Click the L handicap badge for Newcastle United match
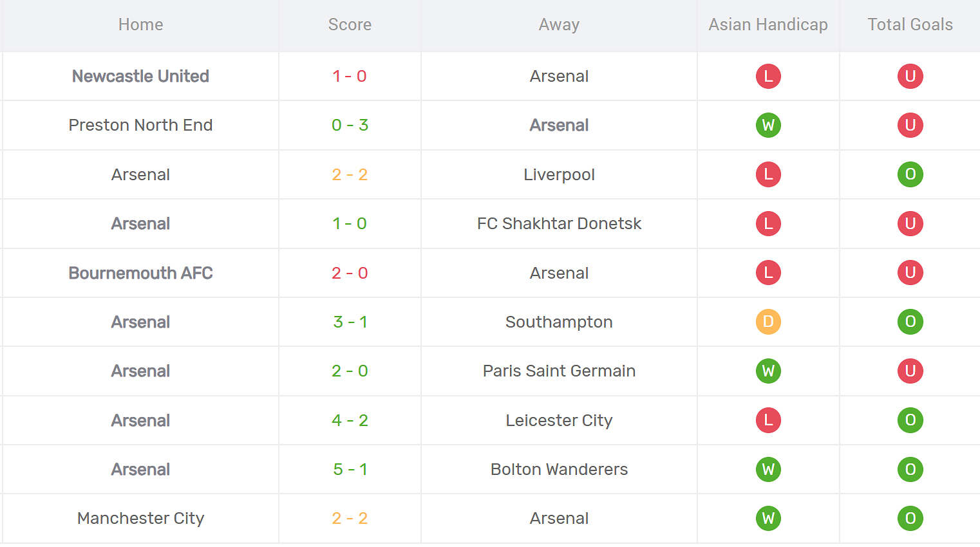 768,76
